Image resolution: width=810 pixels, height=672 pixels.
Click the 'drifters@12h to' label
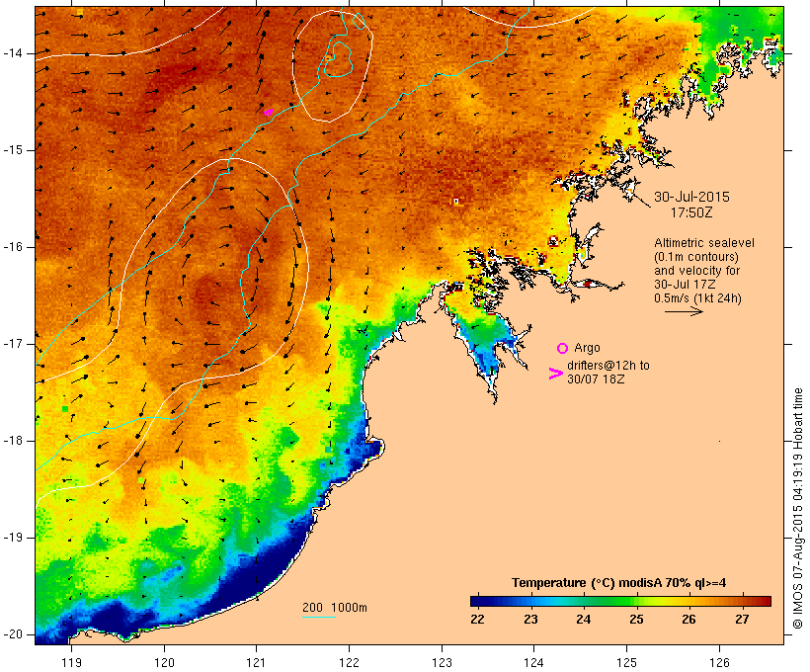coord(608,366)
